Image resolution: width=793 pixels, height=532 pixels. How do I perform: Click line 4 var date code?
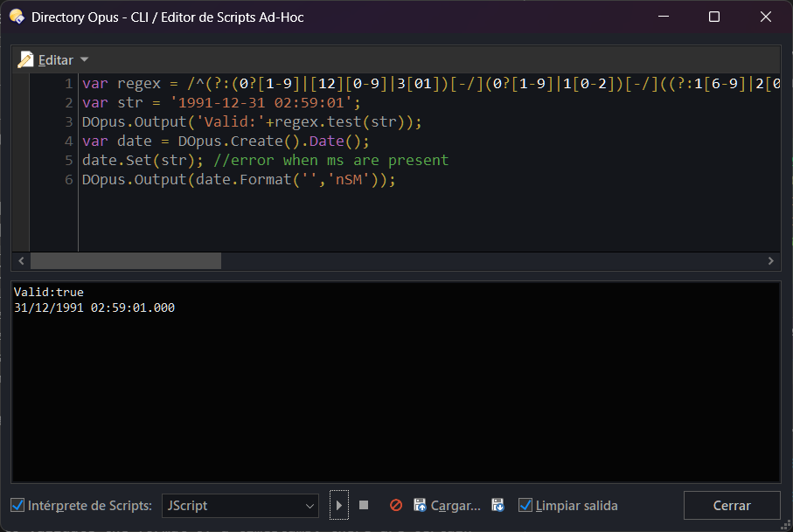pos(226,141)
